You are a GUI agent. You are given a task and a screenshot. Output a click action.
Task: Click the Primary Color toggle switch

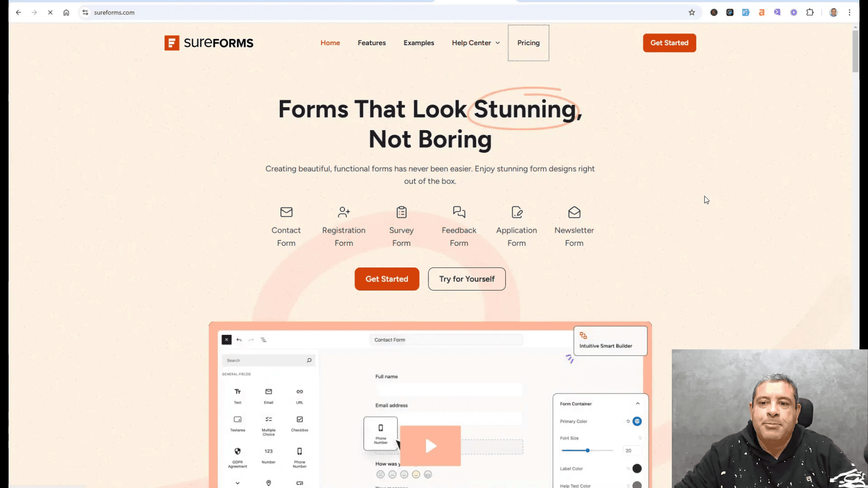point(637,421)
